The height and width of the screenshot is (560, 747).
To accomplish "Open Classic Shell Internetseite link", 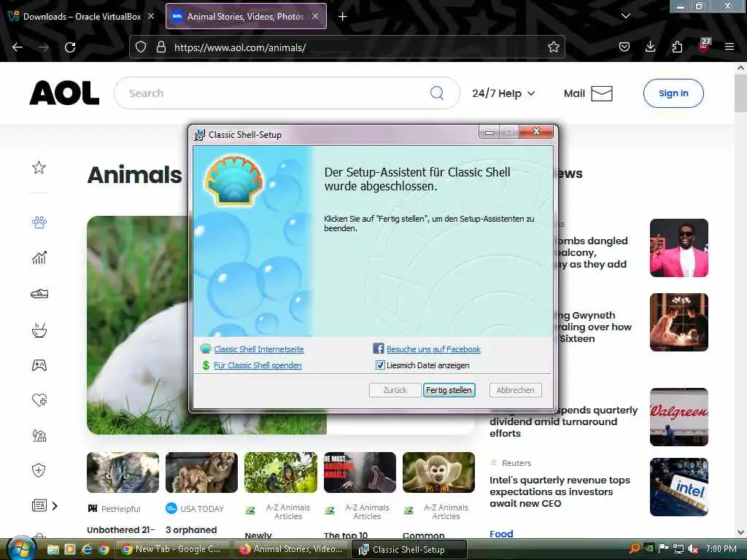I will 259,349.
